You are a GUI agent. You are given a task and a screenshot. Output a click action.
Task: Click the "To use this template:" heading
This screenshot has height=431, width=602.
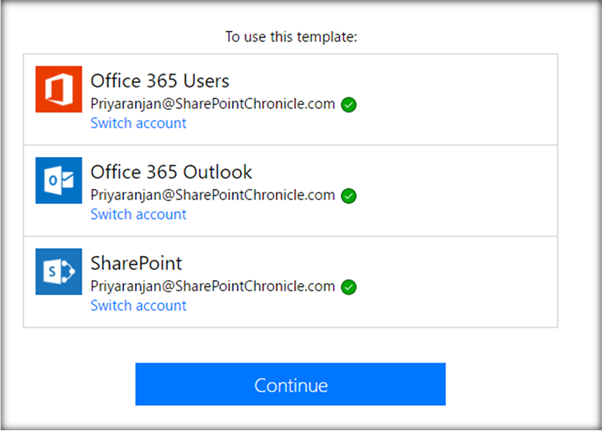(x=291, y=37)
